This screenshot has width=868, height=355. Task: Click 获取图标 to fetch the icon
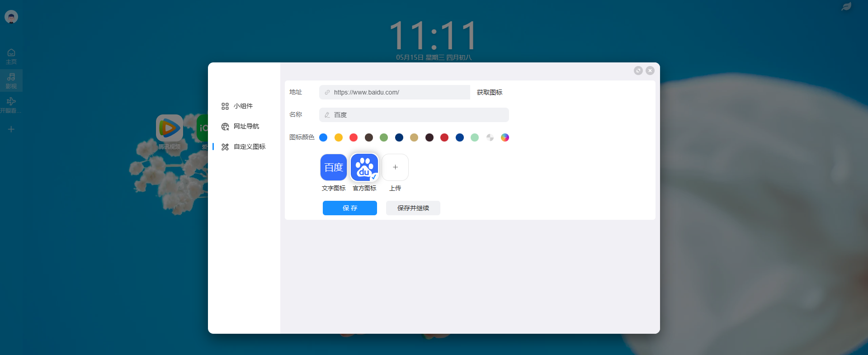[490, 92]
